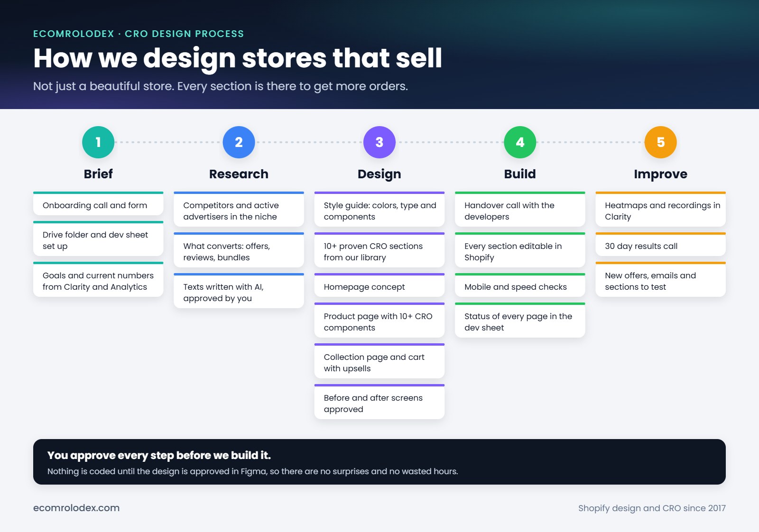Click the orange step 5 circle

tap(660, 142)
